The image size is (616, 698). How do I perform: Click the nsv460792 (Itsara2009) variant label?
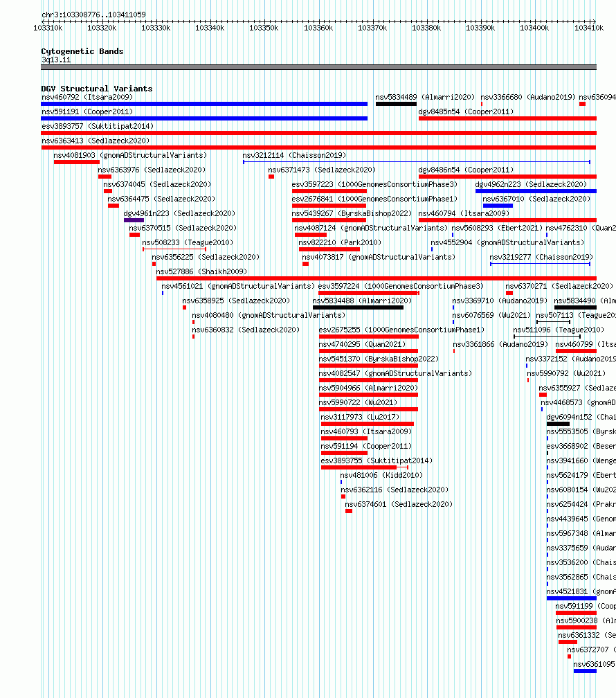pos(87,97)
